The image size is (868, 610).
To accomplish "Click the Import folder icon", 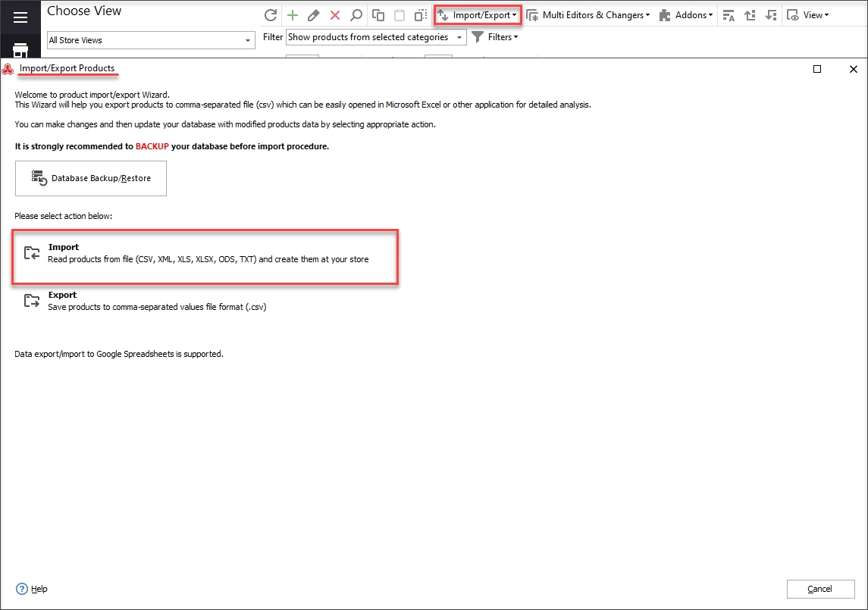I will tap(32, 253).
